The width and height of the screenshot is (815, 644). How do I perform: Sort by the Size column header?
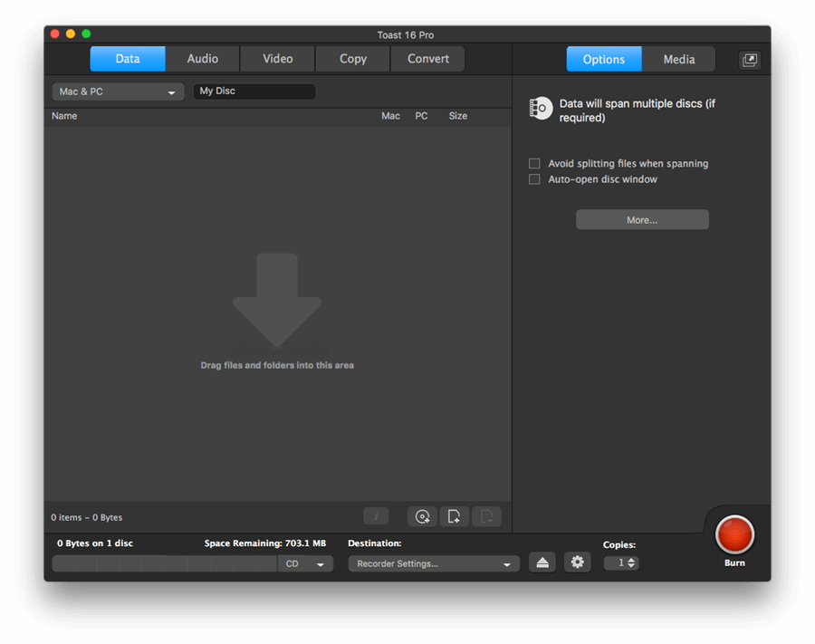click(458, 116)
